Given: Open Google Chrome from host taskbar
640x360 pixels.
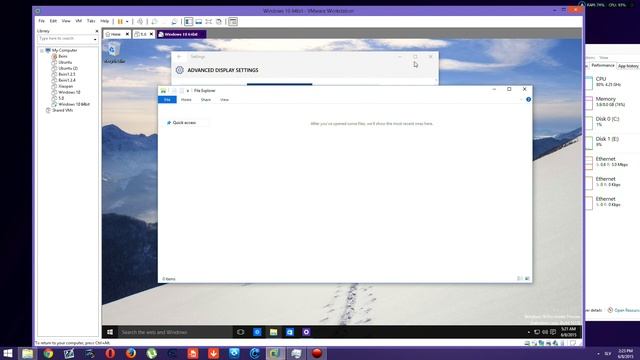Looking at the screenshot, I should coord(48,353).
